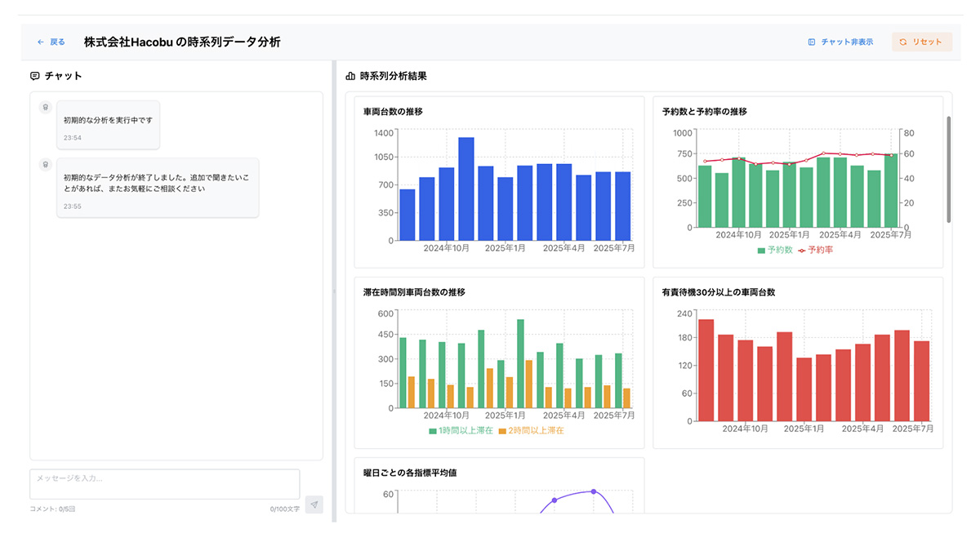Click bot avatar of the 23:55 message
This screenshot has width=980, height=551.
click(x=46, y=165)
